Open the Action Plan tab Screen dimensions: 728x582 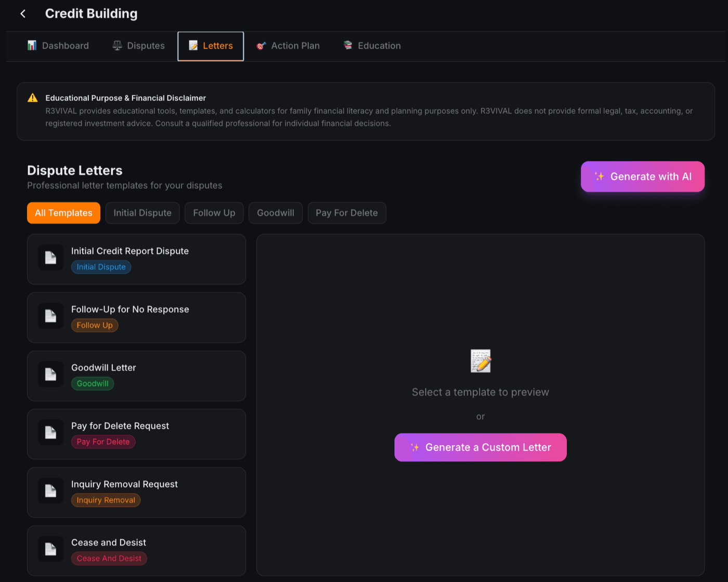(288, 46)
